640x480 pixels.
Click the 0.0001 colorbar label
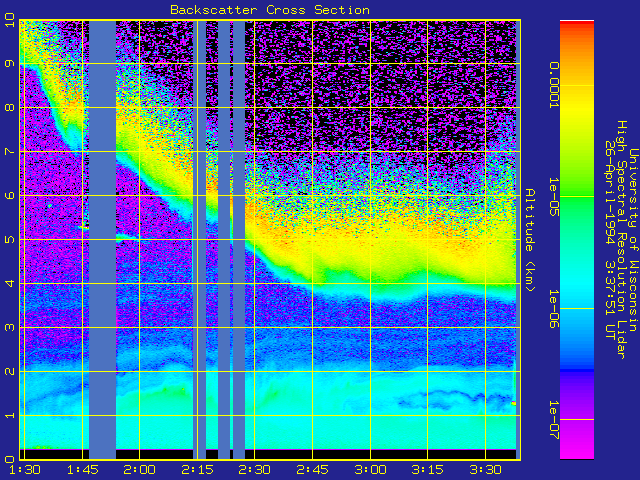tap(553, 85)
